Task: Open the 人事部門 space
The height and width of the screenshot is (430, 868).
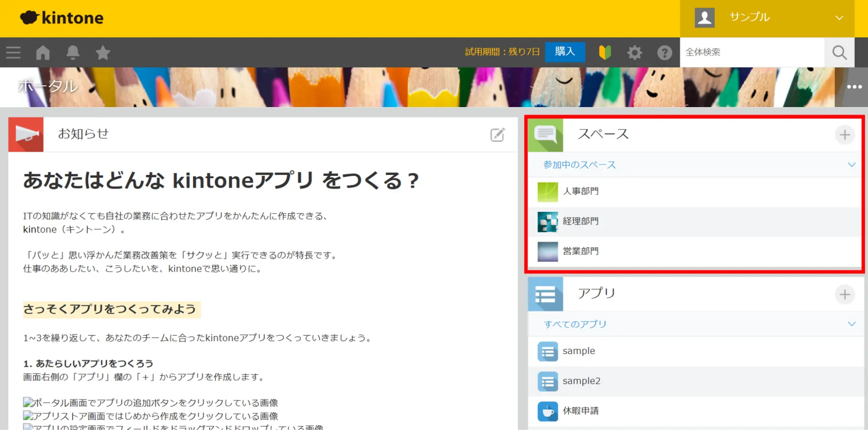Action: 581,191
